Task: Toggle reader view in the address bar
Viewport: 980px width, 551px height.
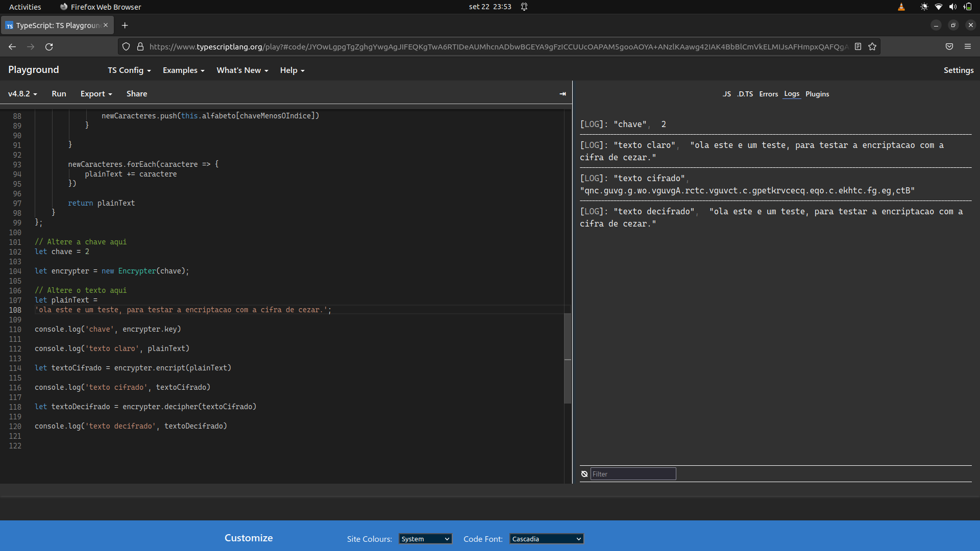Action: coord(858,46)
